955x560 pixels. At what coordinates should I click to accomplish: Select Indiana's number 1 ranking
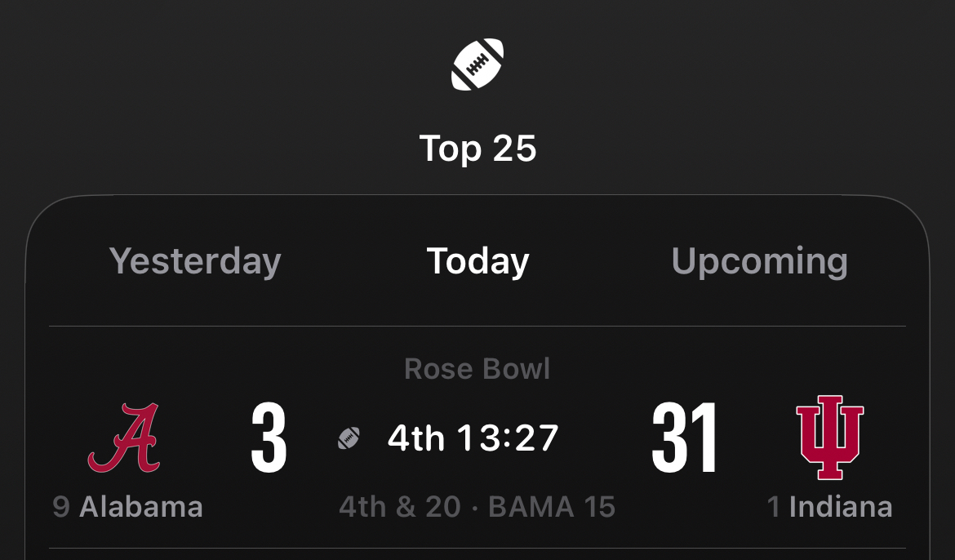coord(774,507)
